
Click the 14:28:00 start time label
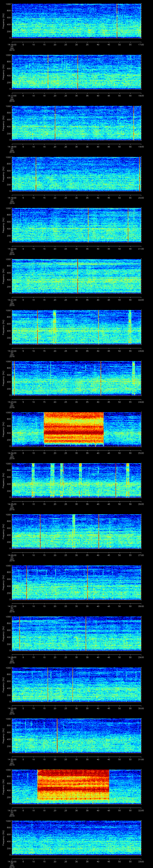(12, 657)
